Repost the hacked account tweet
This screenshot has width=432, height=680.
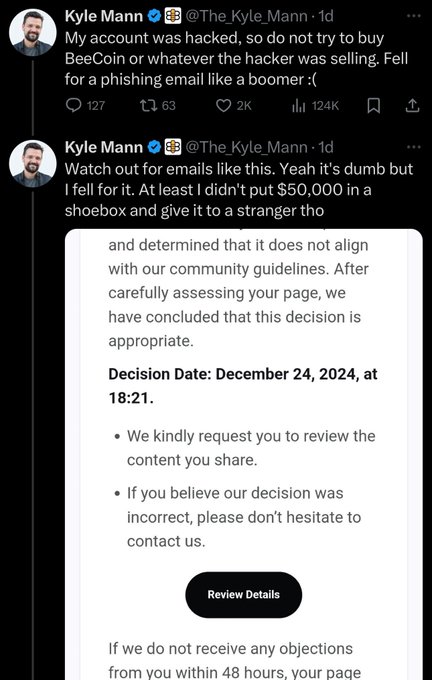tap(157, 105)
